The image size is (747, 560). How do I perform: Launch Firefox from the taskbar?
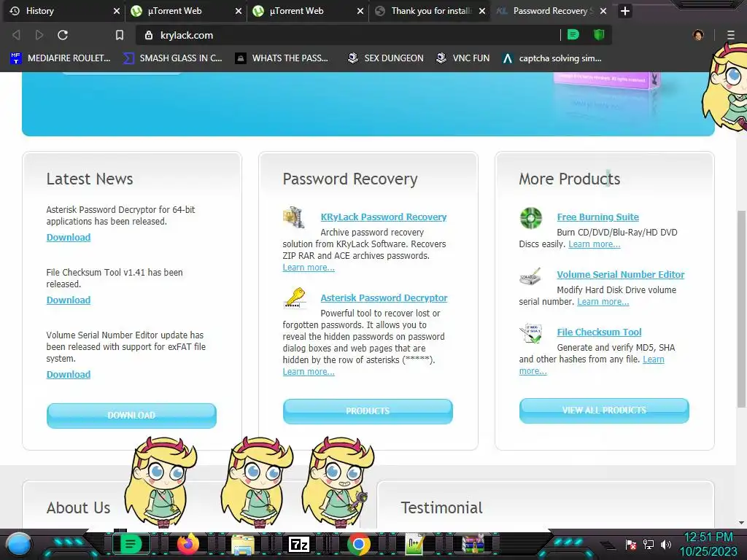[187, 544]
